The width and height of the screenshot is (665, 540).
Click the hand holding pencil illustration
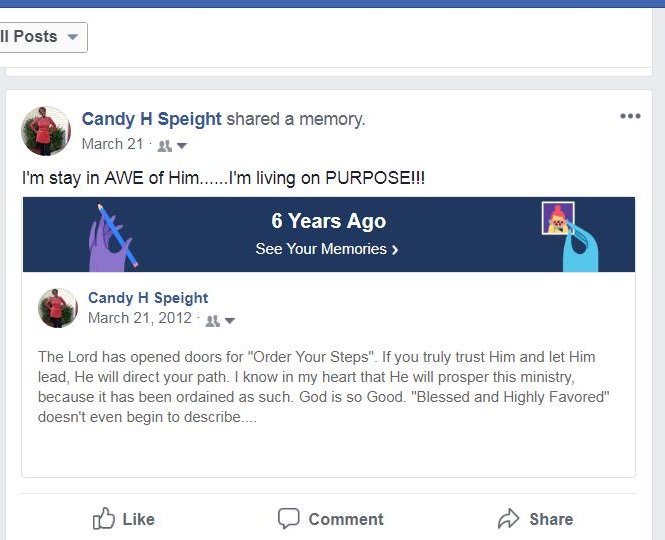coord(111,236)
